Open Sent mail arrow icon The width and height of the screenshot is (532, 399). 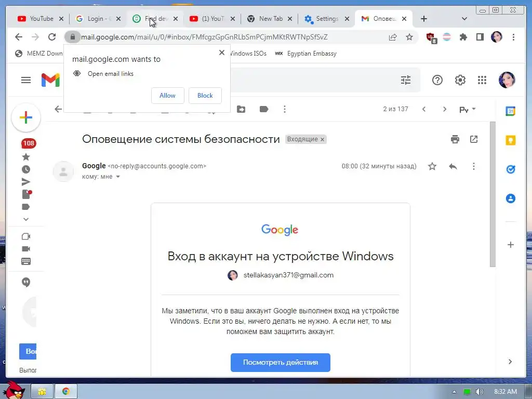point(26,182)
